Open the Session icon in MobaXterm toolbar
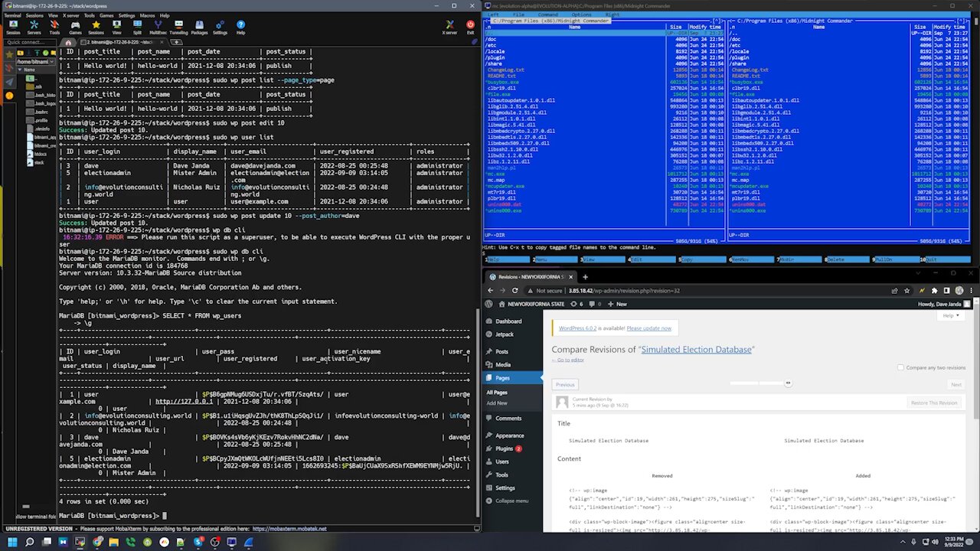Screen dimensions: 980x551 click(x=13, y=28)
